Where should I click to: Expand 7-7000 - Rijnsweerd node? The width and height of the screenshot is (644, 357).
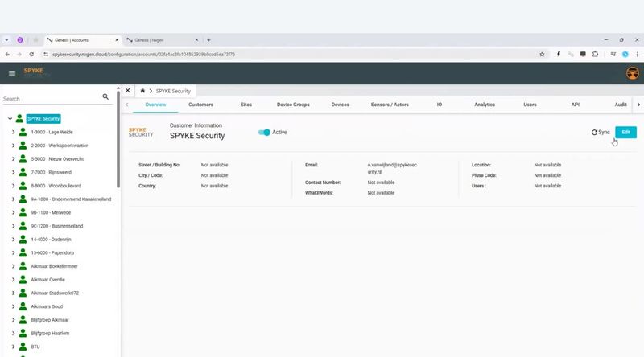click(x=13, y=172)
